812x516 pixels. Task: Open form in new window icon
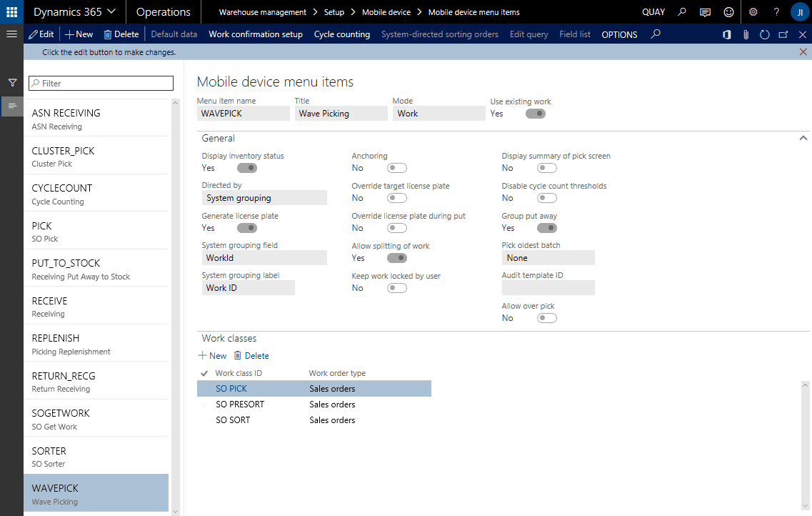[x=783, y=35]
